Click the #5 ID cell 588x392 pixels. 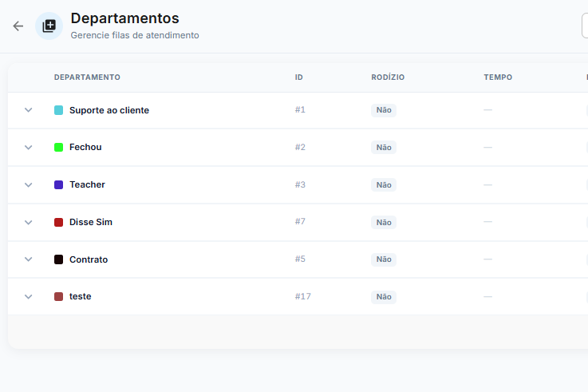tap(300, 259)
